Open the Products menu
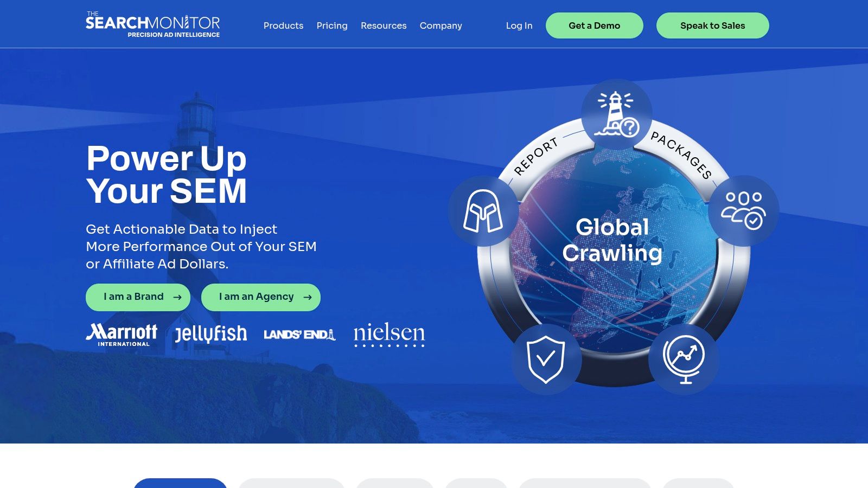The height and width of the screenshot is (488, 868). pos(283,25)
